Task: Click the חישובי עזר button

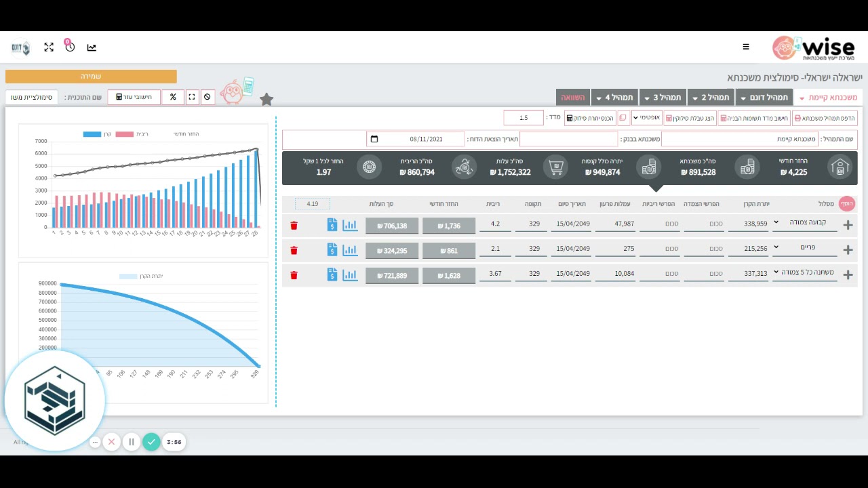Action: [x=134, y=97]
